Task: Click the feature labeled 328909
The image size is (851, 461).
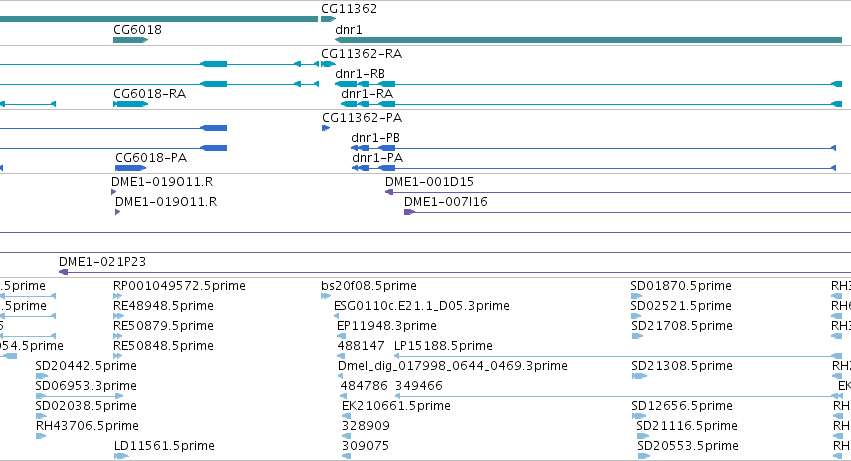Action: tap(346, 436)
